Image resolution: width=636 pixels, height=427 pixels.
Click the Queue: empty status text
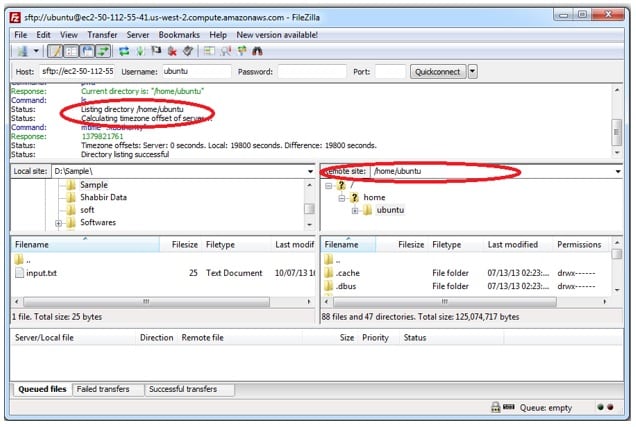click(546, 408)
